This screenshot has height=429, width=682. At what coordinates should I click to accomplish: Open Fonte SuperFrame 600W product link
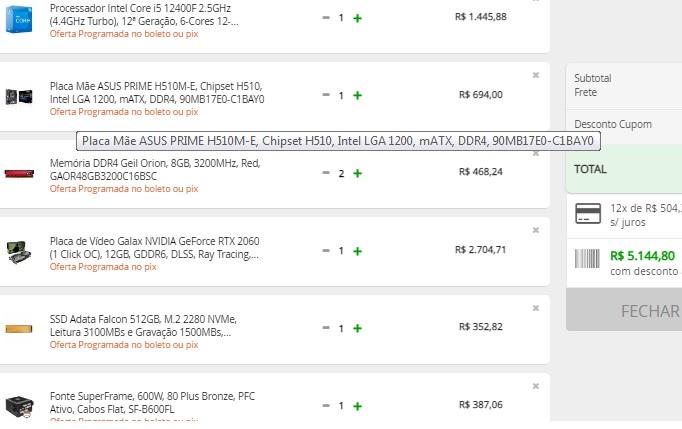(152, 402)
